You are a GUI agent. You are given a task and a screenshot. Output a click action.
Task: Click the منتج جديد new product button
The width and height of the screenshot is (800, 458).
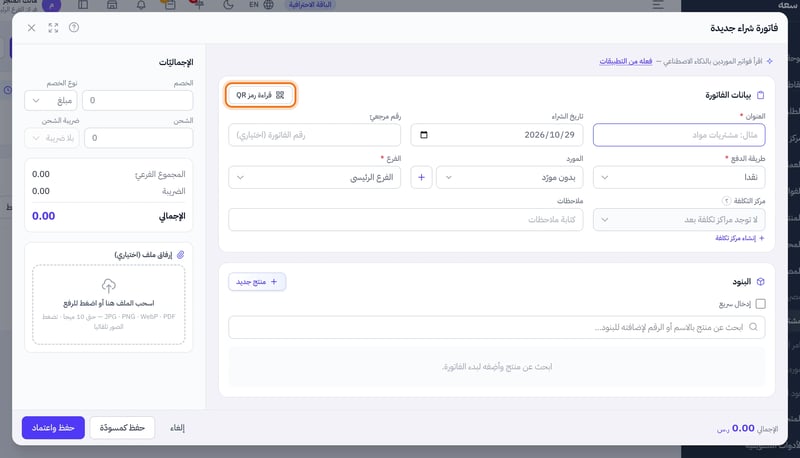257,282
